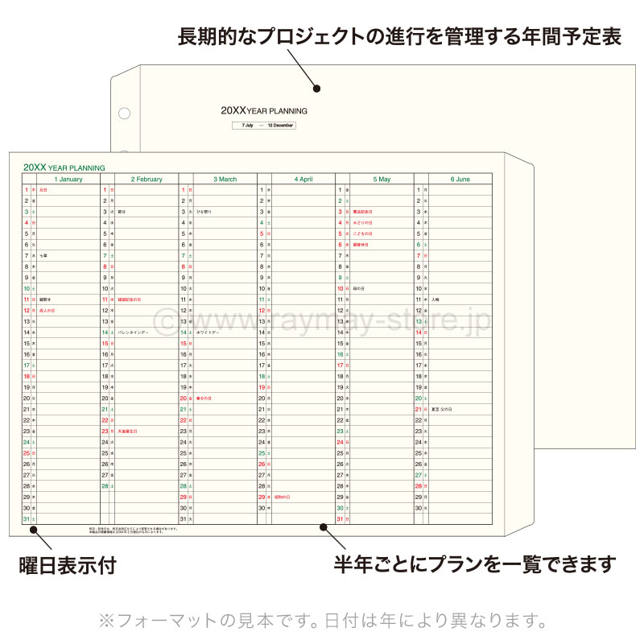This screenshot has height=644, width=644.
Task: Click the 元日 holiday on January 1
Action: pos(43,190)
